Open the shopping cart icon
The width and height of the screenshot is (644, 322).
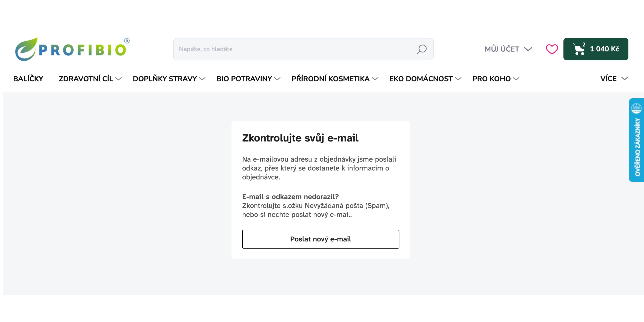578,49
